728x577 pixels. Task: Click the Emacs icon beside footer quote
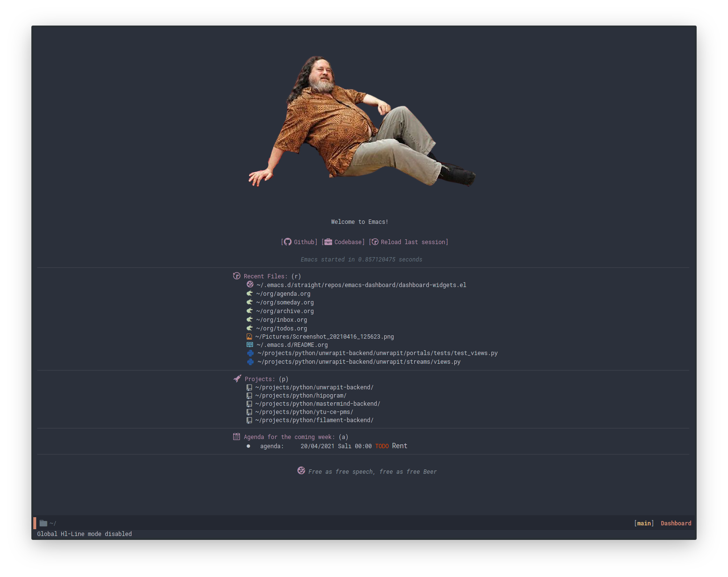coord(301,470)
